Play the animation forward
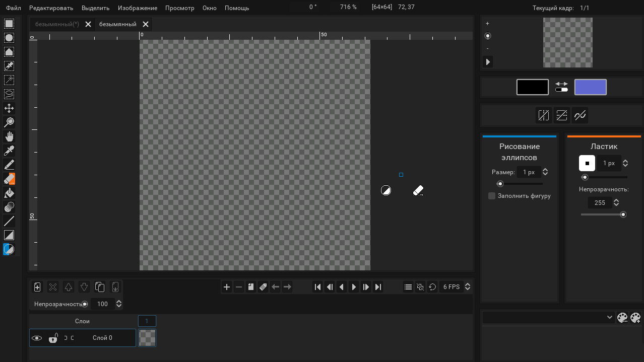 354,287
